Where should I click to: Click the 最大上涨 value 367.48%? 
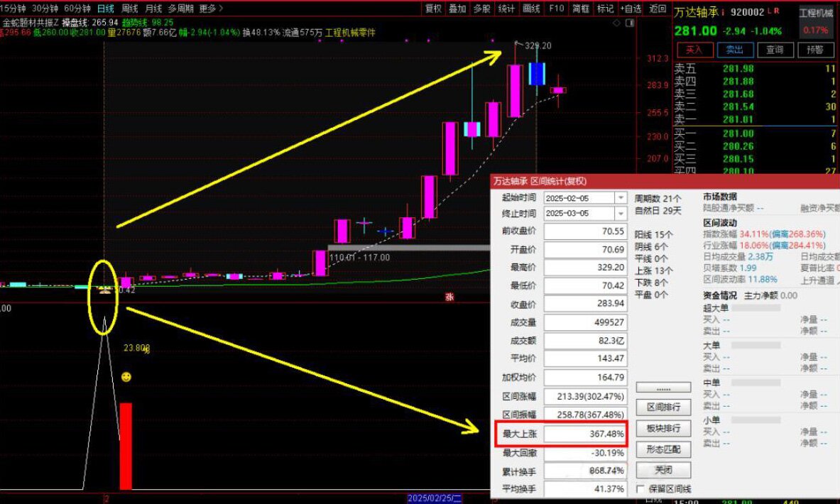pyautogui.click(x=585, y=434)
